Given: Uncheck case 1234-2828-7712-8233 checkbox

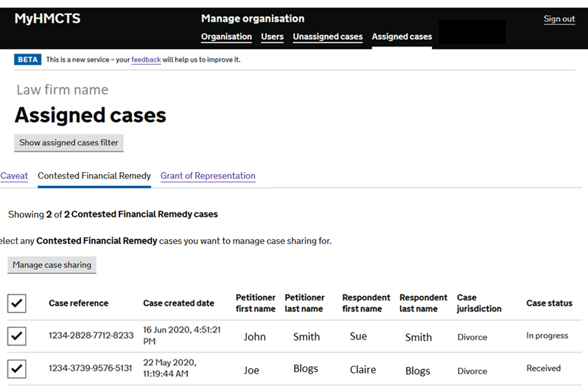Looking at the screenshot, I should (17, 336).
